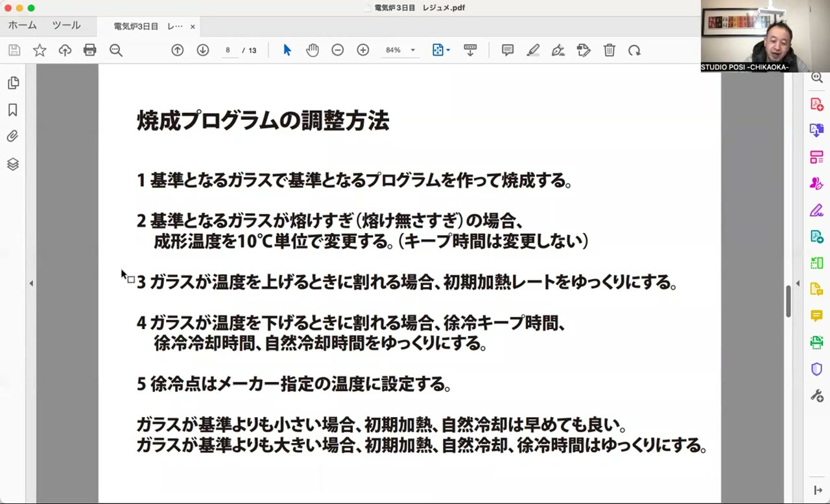Go to the previous page arrow
Image resolution: width=830 pixels, height=504 pixels.
[177, 50]
